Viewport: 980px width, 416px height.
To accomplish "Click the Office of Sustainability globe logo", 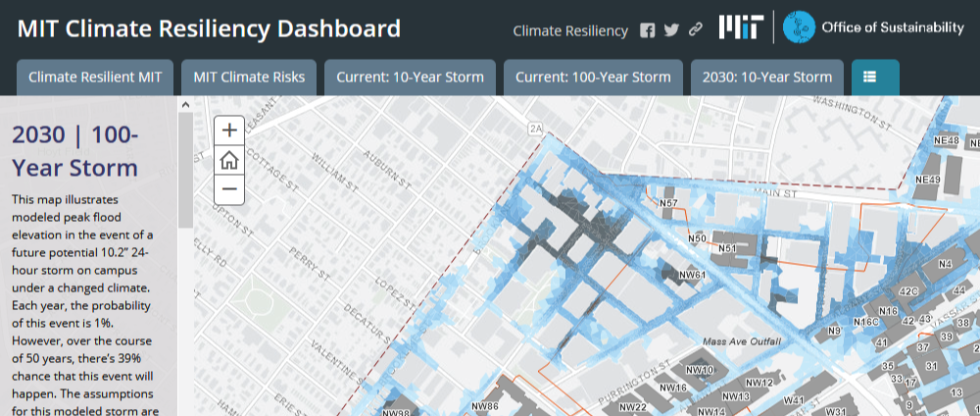I will [799, 26].
